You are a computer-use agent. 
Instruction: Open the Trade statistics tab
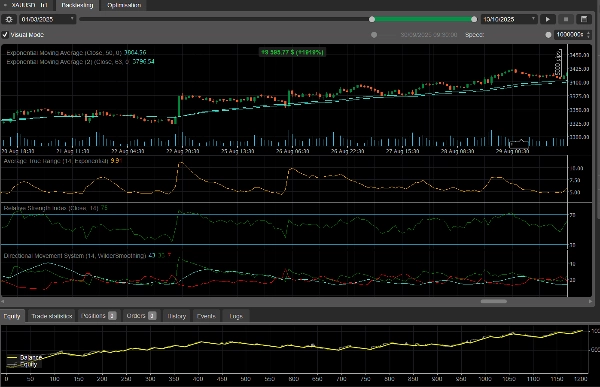pyautogui.click(x=52, y=316)
